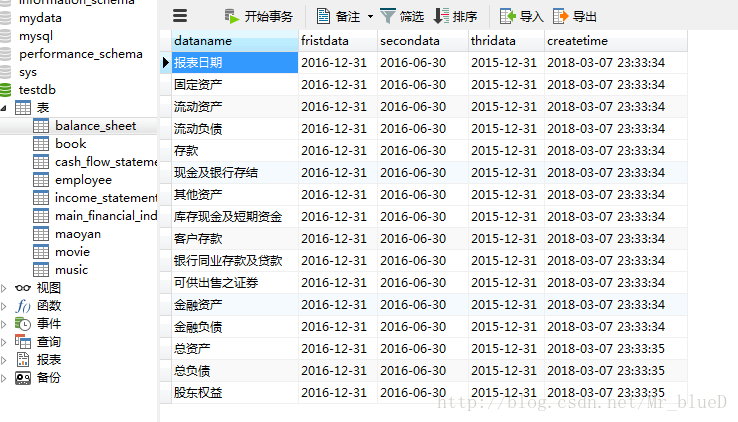This screenshot has height=422, width=738.
Task: Click the Views (视图) glasses icon
Action: pyautogui.click(x=23, y=288)
